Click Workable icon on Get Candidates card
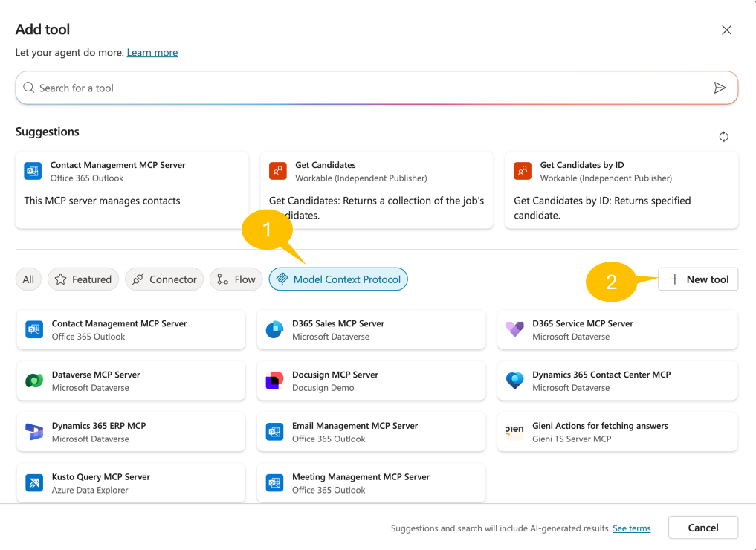Screen dimensions: 756x550 278,171
